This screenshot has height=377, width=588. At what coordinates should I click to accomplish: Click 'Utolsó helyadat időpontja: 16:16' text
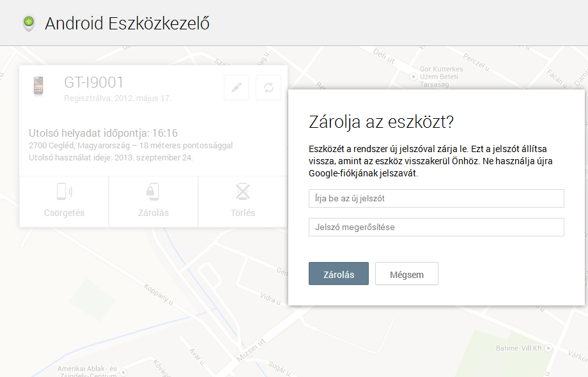pos(103,133)
